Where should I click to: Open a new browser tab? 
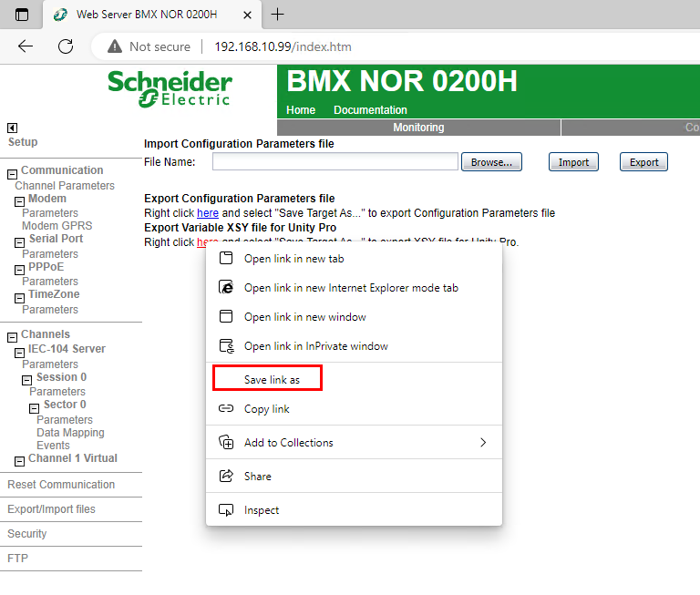point(277,15)
